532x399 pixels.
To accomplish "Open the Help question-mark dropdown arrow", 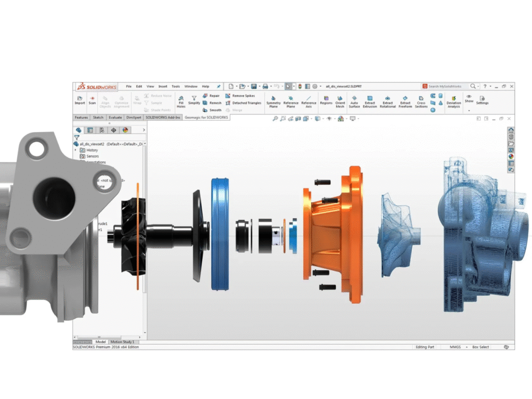I will [x=491, y=87].
